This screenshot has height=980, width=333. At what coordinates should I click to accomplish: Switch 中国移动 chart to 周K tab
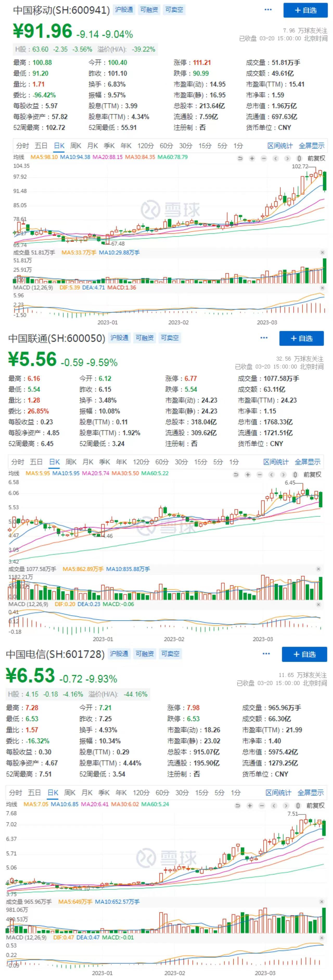(x=76, y=146)
